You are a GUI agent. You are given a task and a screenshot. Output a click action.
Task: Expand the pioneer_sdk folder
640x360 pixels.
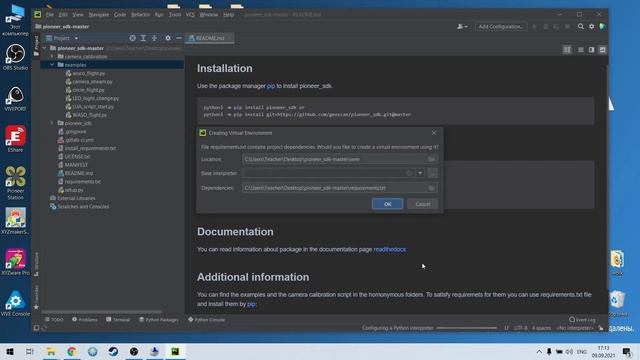(52, 123)
